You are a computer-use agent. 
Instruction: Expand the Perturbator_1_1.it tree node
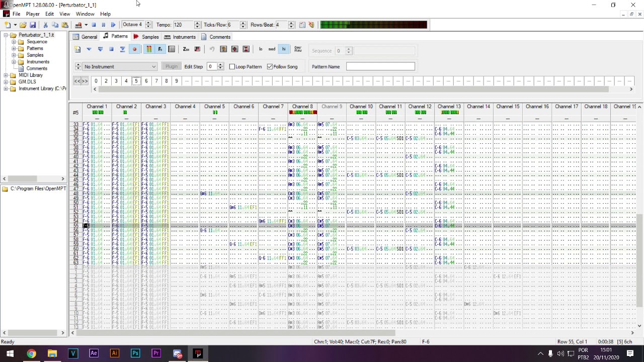(6, 35)
